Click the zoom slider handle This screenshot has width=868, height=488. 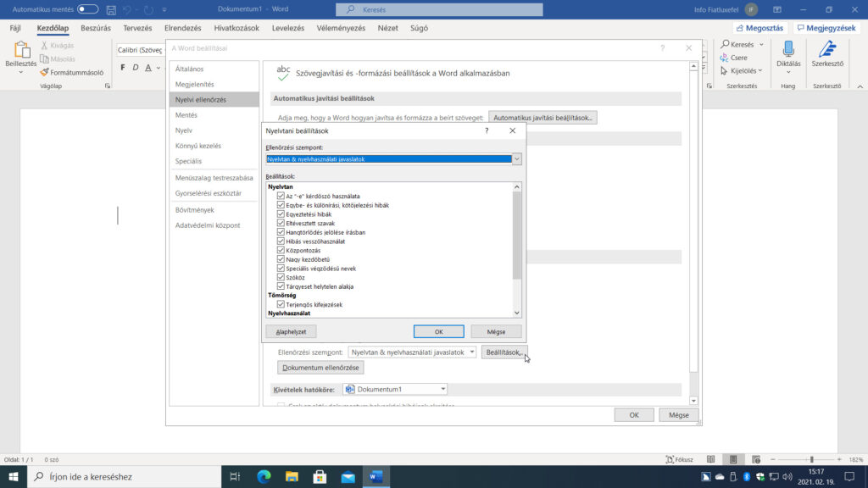[811, 459]
